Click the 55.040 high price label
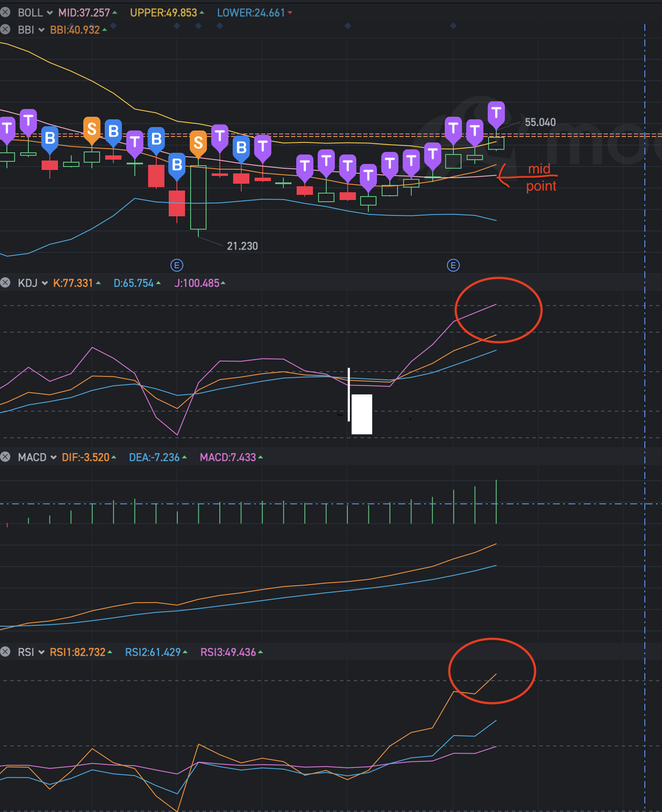The height and width of the screenshot is (812, 662). click(541, 122)
